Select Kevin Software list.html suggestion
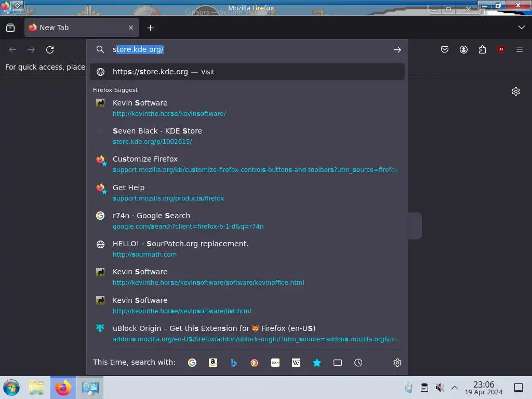Viewport: 532px width, 399px height. click(x=247, y=305)
